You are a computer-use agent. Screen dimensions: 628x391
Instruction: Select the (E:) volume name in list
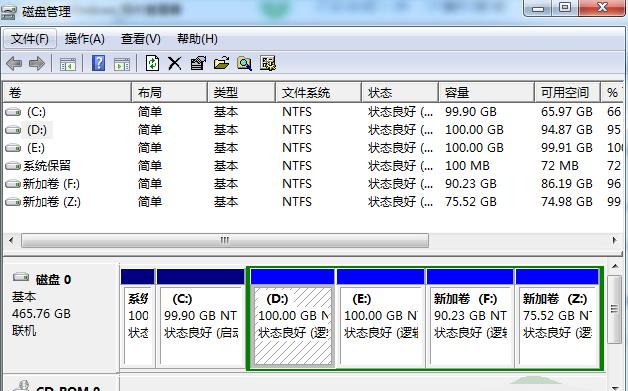tap(36, 148)
